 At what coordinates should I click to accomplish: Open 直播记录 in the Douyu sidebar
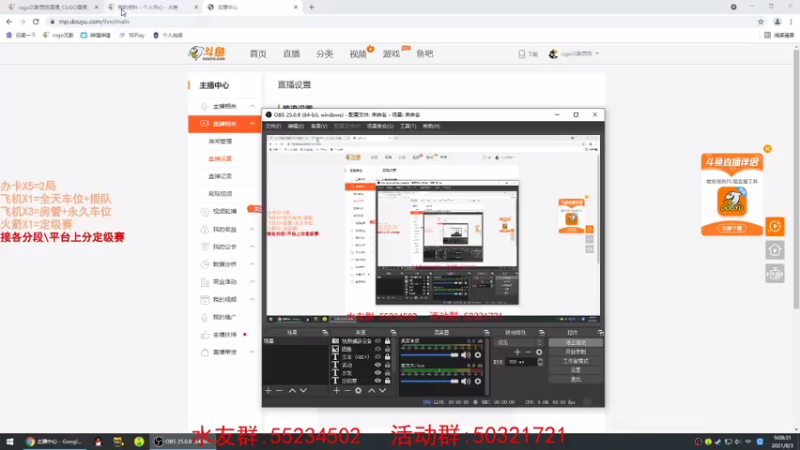[220, 176]
